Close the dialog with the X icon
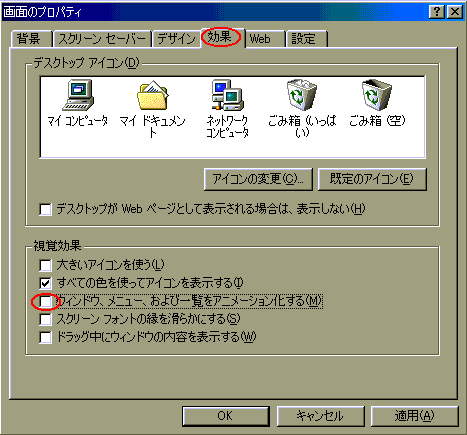This screenshot has width=467, height=435. click(455, 12)
